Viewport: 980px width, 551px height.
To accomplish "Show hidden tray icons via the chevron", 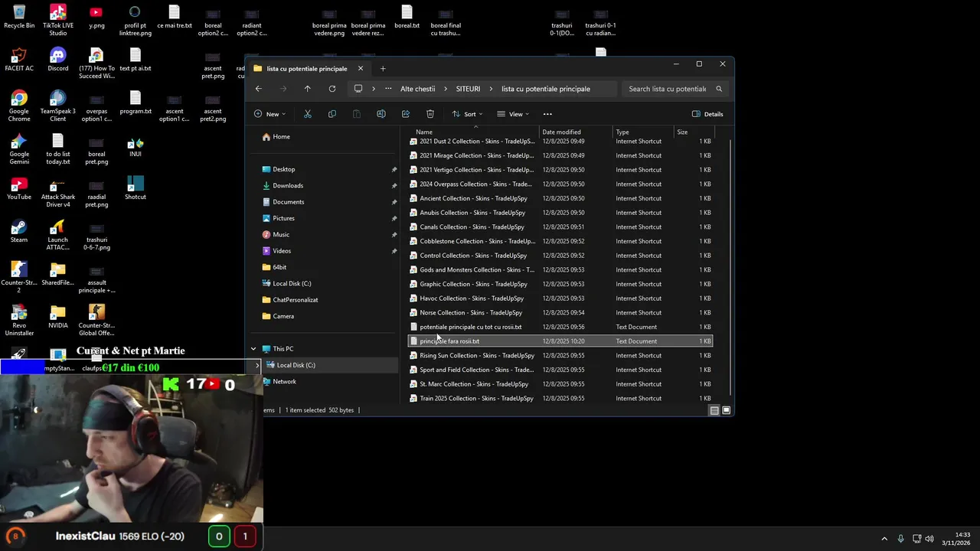I will [884, 539].
